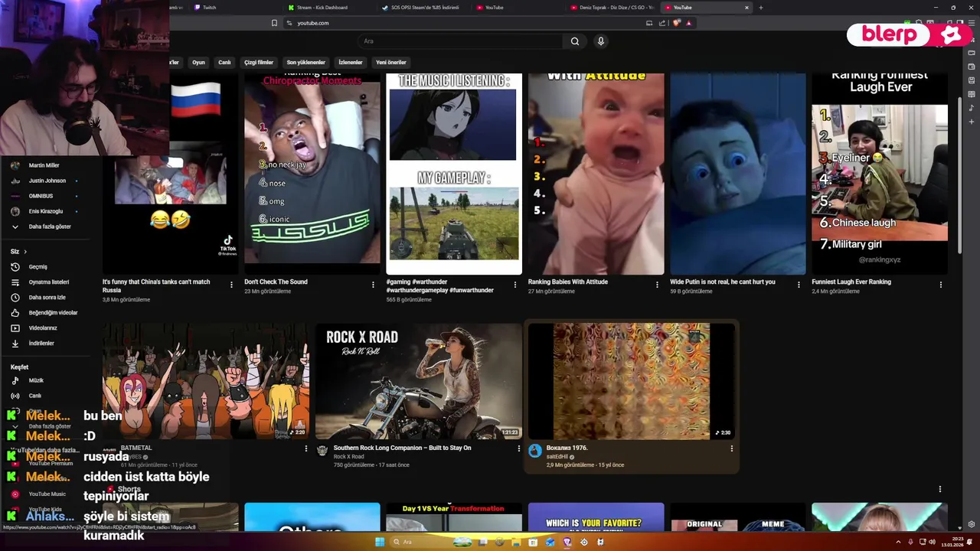Open a new browser tab

coord(761,8)
